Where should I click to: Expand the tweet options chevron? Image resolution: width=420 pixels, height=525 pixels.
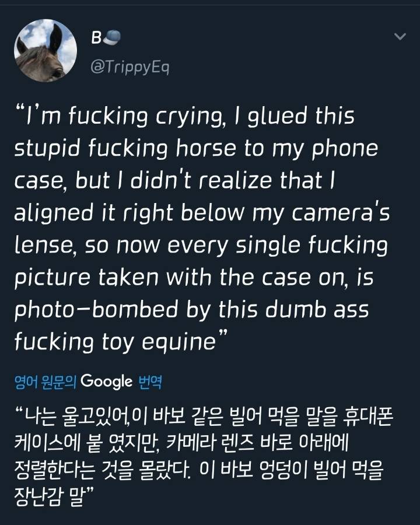coord(400,37)
